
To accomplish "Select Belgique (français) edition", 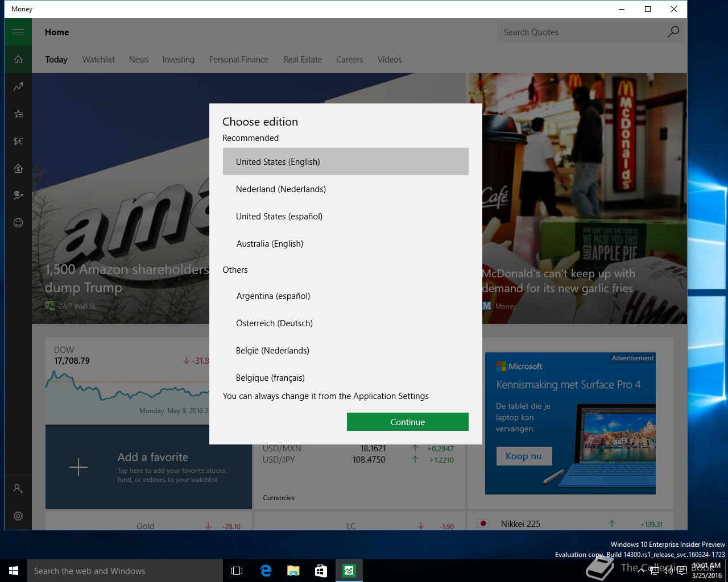I will pos(346,377).
